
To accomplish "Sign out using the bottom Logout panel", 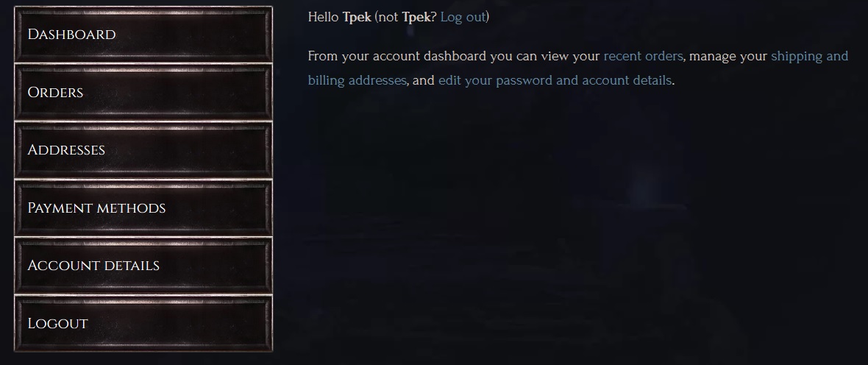I will point(143,324).
